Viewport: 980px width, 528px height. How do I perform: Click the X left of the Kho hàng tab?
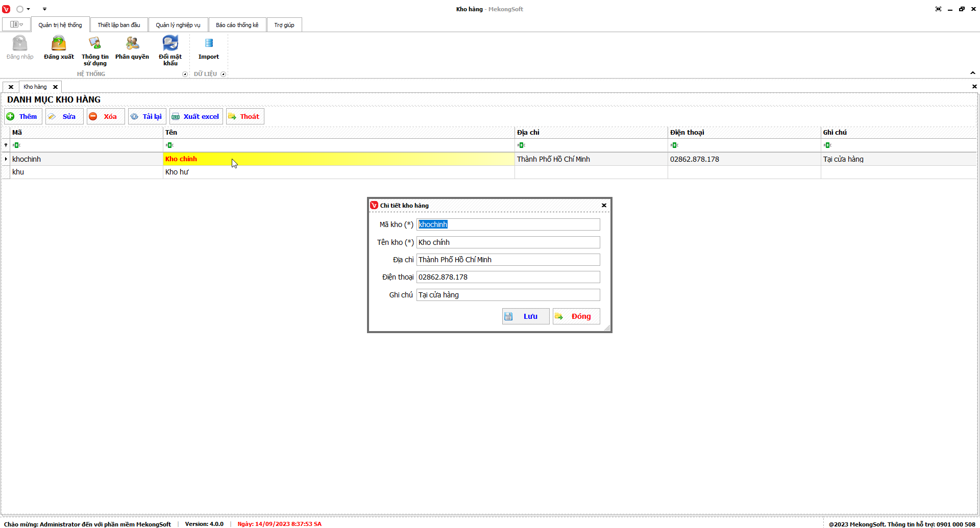(11, 87)
